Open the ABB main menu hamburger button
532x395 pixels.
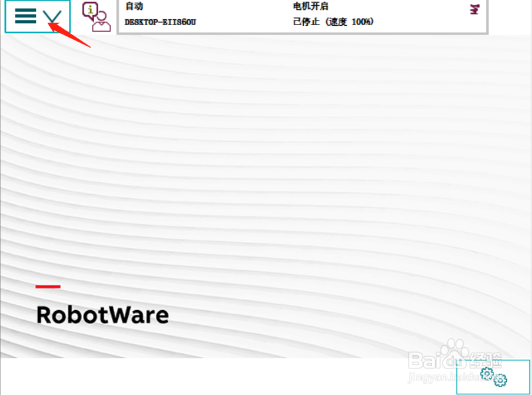tap(37, 16)
